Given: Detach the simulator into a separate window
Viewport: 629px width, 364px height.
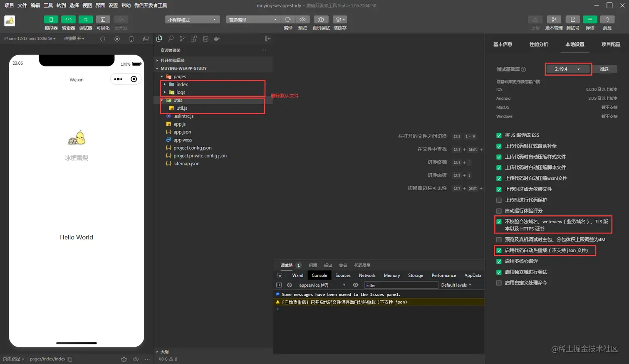Looking at the screenshot, I should click(146, 39).
